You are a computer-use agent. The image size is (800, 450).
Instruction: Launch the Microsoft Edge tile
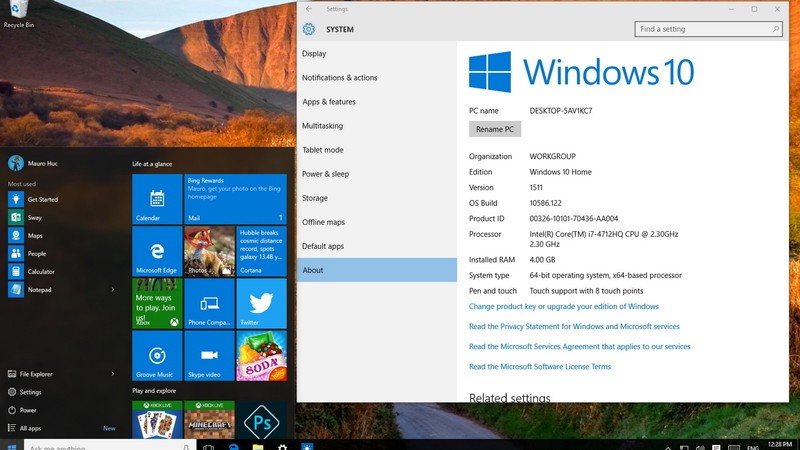click(157, 252)
